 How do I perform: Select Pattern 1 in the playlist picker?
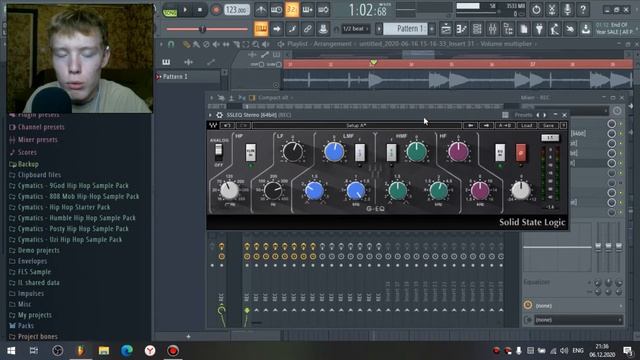188,77
